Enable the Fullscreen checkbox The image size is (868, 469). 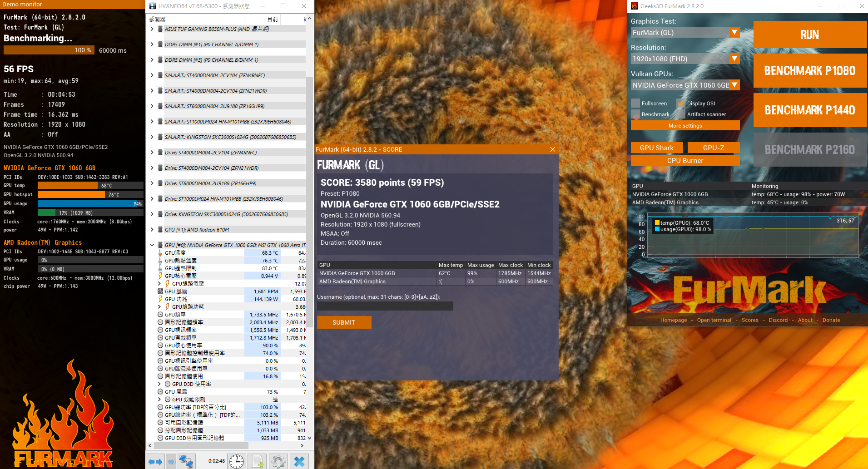pyautogui.click(x=635, y=104)
